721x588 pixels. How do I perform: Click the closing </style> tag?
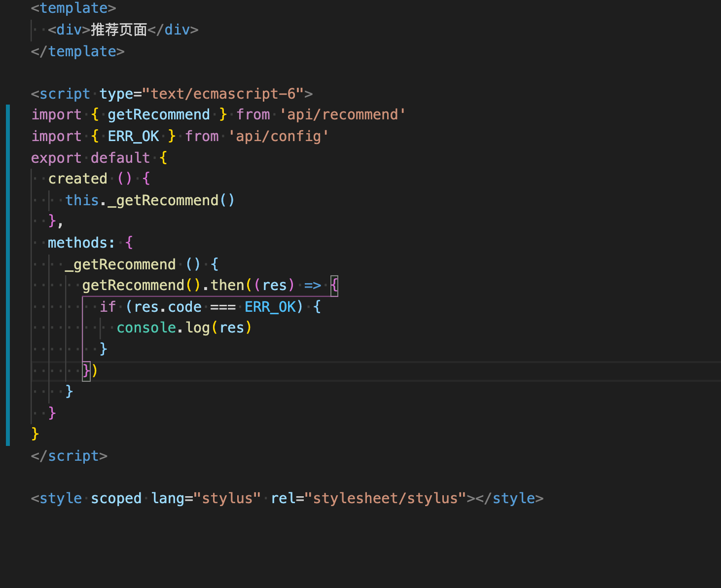point(509,498)
